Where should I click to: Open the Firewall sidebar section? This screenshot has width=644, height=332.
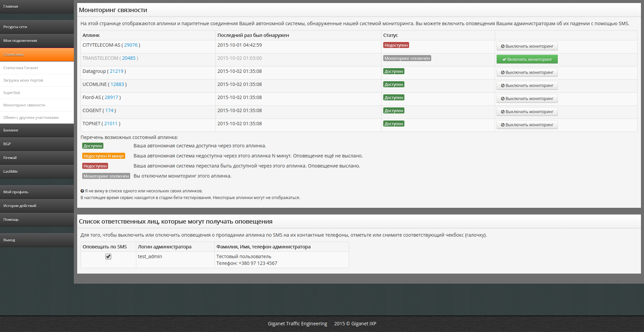[x=37, y=158]
